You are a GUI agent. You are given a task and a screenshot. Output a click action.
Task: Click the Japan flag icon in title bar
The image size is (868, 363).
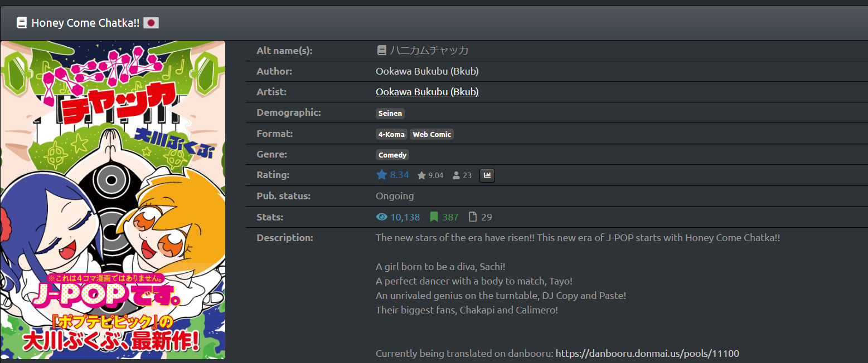click(151, 23)
